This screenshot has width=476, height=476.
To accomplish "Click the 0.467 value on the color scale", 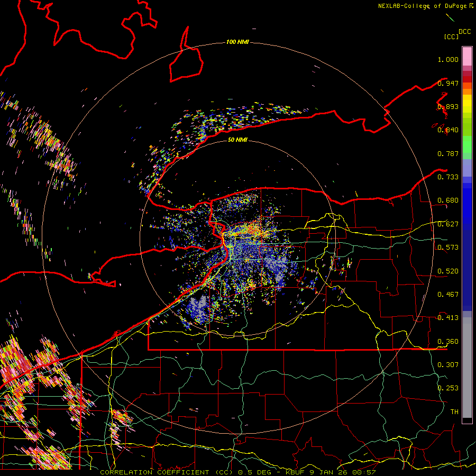I will click(x=448, y=295).
